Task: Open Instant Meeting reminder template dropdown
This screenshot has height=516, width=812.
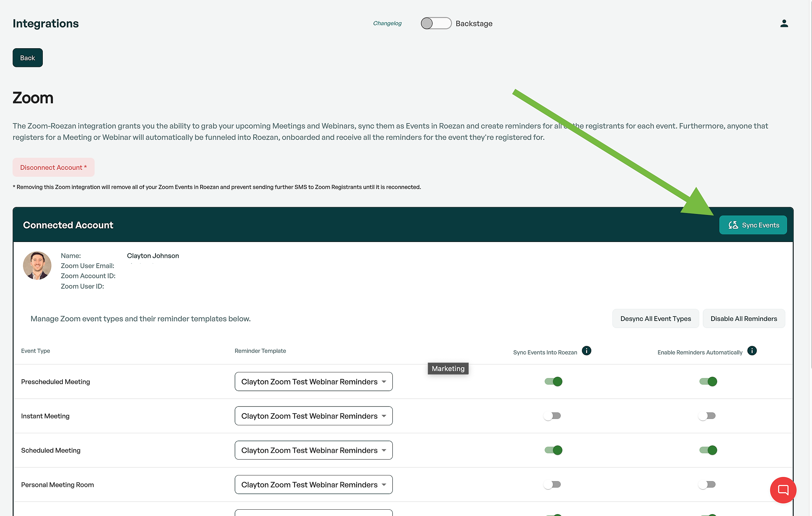Action: (x=313, y=416)
